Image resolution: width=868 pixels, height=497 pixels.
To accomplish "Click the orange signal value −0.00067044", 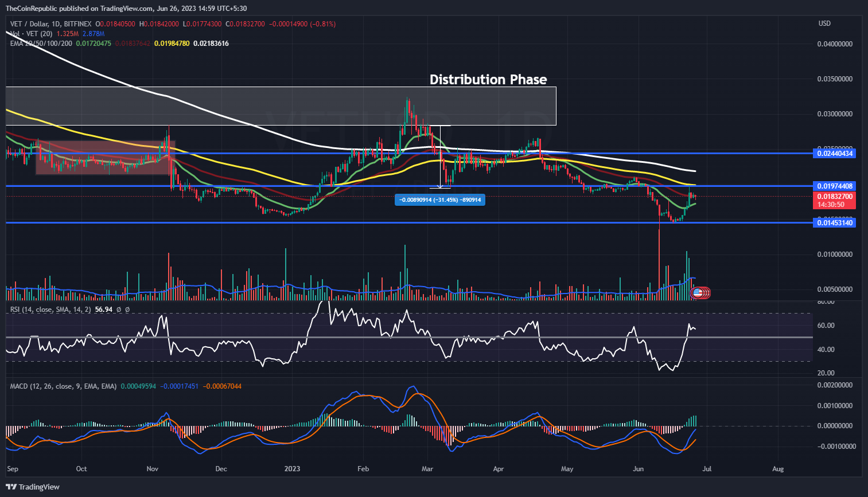I will click(x=222, y=386).
